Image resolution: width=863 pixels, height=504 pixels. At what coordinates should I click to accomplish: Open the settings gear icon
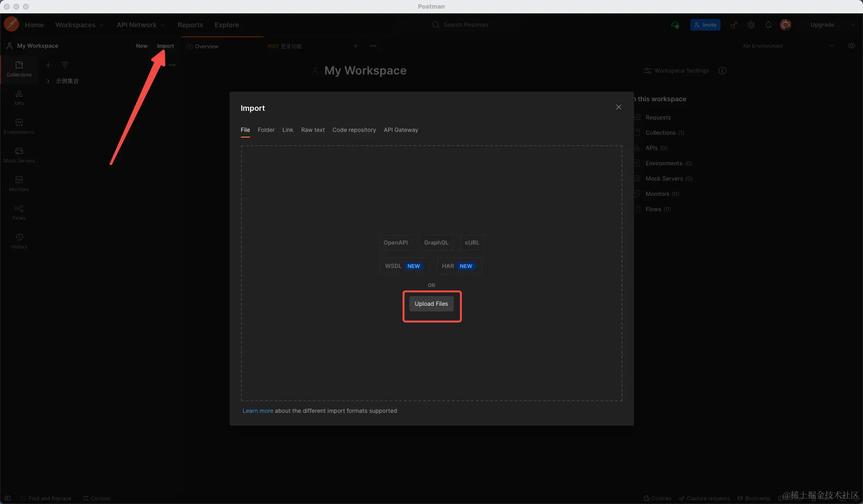751,25
